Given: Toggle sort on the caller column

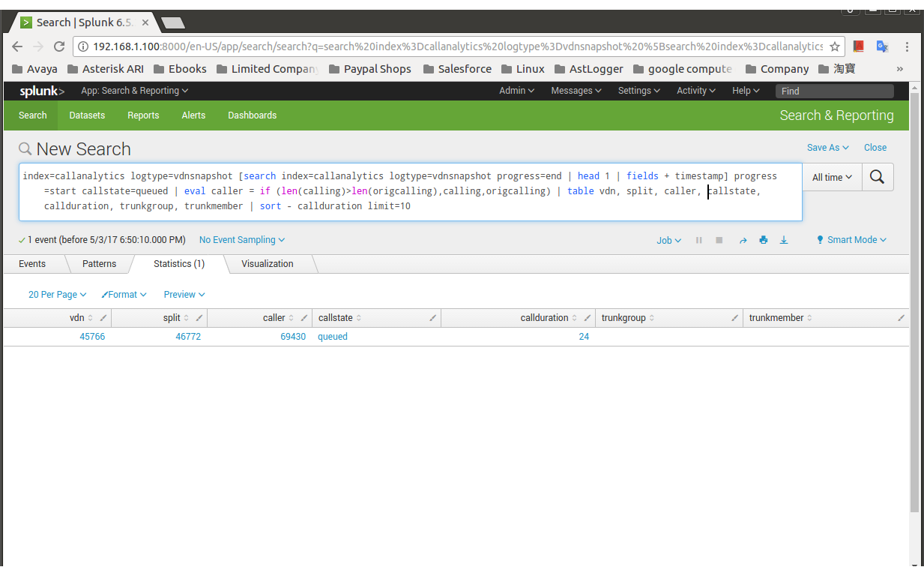Looking at the screenshot, I should coord(274,318).
